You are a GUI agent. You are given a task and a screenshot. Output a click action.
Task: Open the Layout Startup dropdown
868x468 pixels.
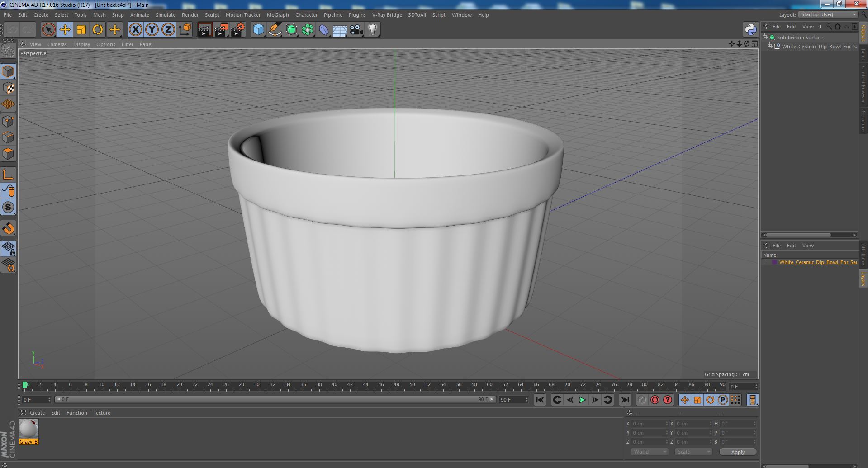[828, 14]
